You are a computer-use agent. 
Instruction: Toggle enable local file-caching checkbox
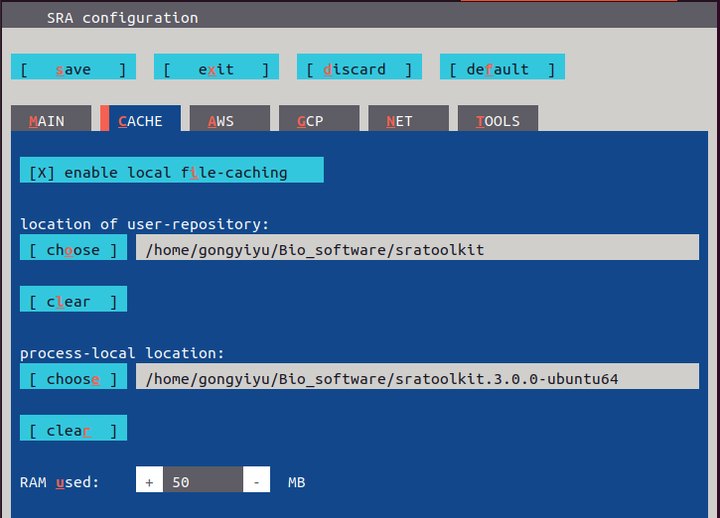pos(171,172)
